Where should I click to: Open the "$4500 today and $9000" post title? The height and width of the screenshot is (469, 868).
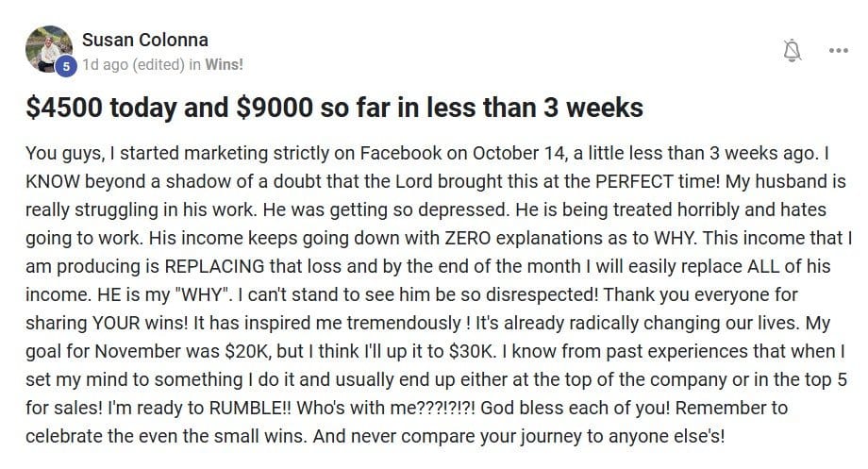(x=334, y=108)
